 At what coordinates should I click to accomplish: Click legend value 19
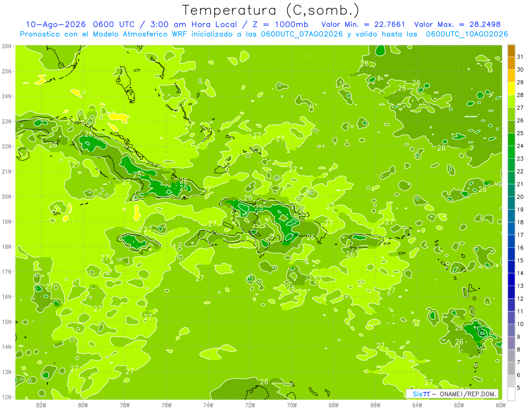pos(520,209)
